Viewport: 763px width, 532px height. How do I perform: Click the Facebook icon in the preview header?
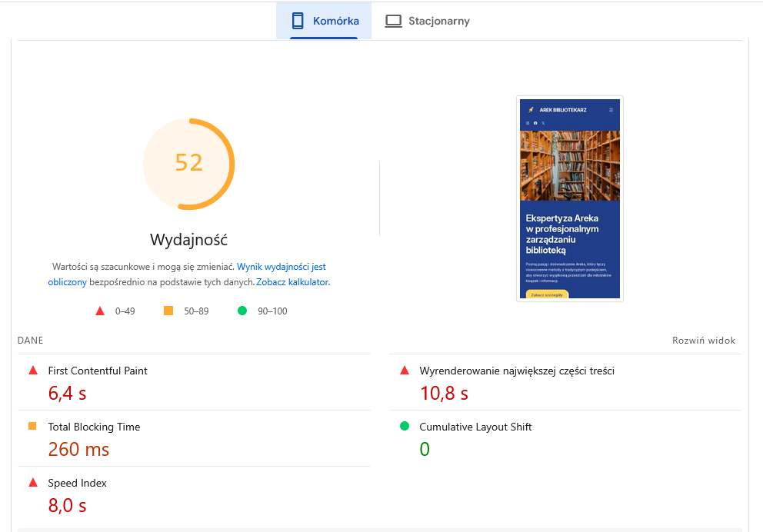tap(535, 123)
